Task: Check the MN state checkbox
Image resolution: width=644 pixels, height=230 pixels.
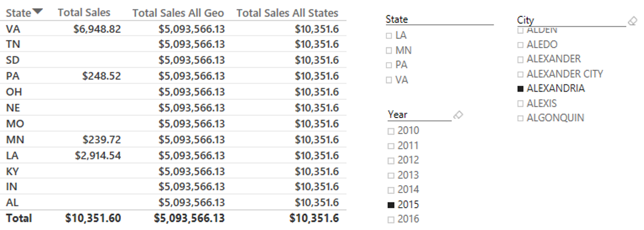Action: pos(389,51)
